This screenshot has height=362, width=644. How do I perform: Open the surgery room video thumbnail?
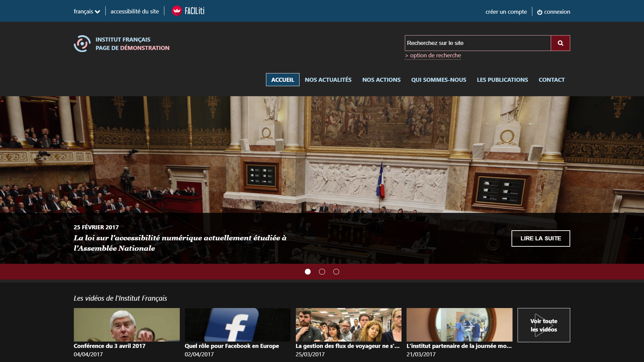point(459,325)
